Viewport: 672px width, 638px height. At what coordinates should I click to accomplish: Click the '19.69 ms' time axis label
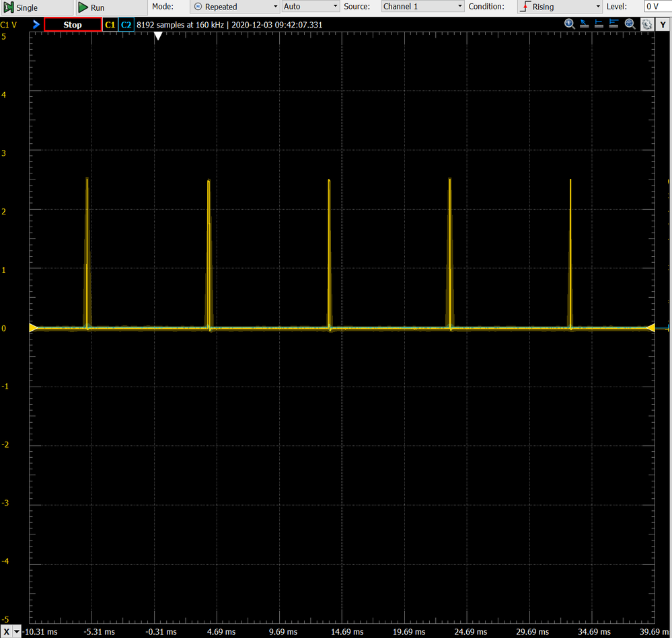pyautogui.click(x=409, y=632)
